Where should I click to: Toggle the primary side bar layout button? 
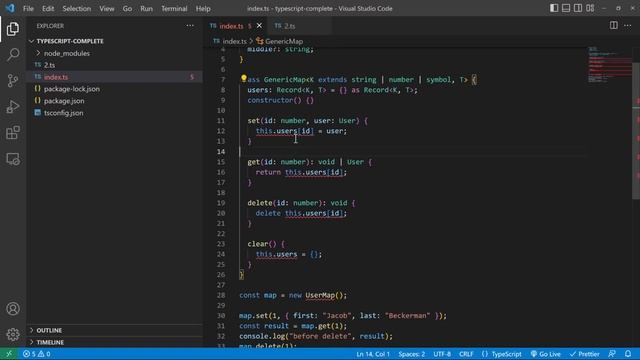[554, 8]
